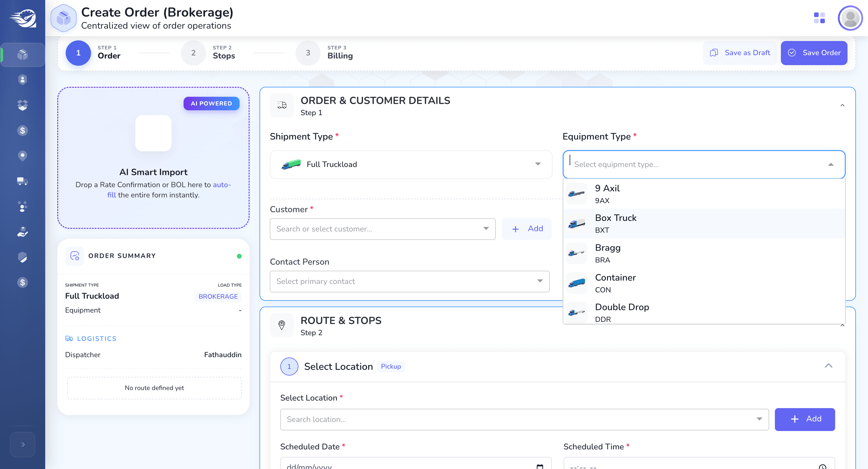Click the clock icon in Scheduled Time field

822,466
